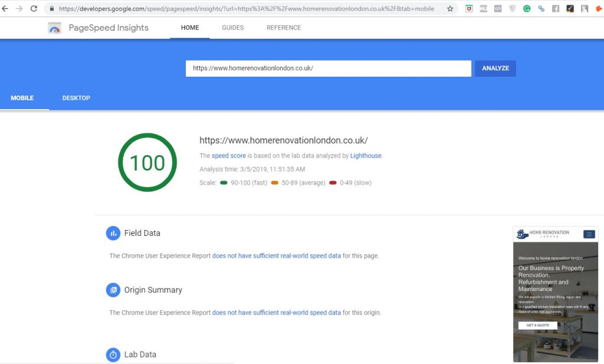The height and width of the screenshot is (364, 604).
Task: Go to the REFERENCE section
Action: click(283, 27)
